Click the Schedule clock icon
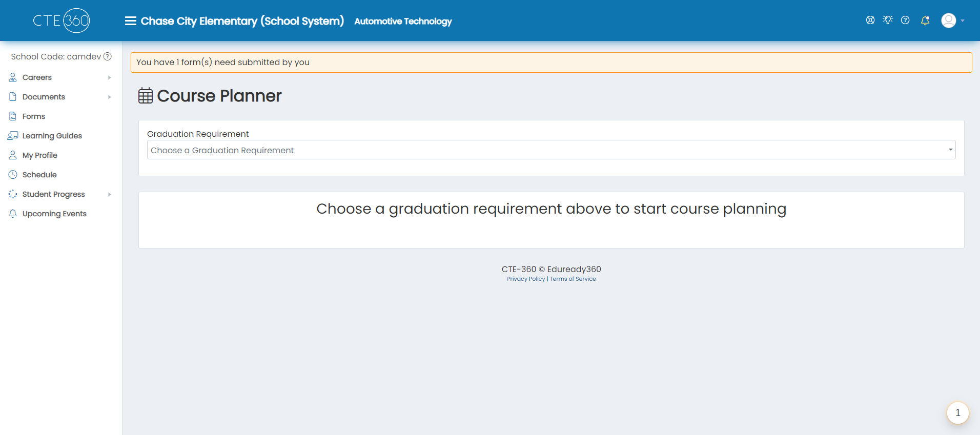This screenshot has height=435, width=980. (13, 175)
